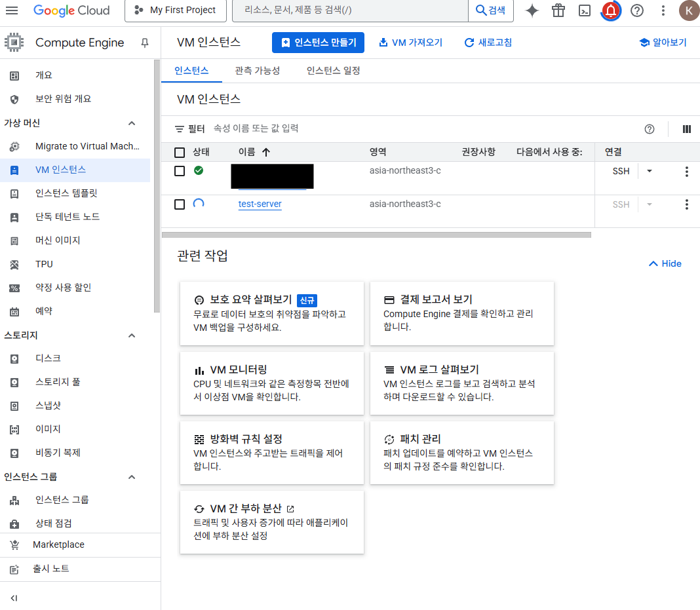The width and height of the screenshot is (700, 610).
Task: Open the three-dot settings menu in header
Action: pos(663,10)
